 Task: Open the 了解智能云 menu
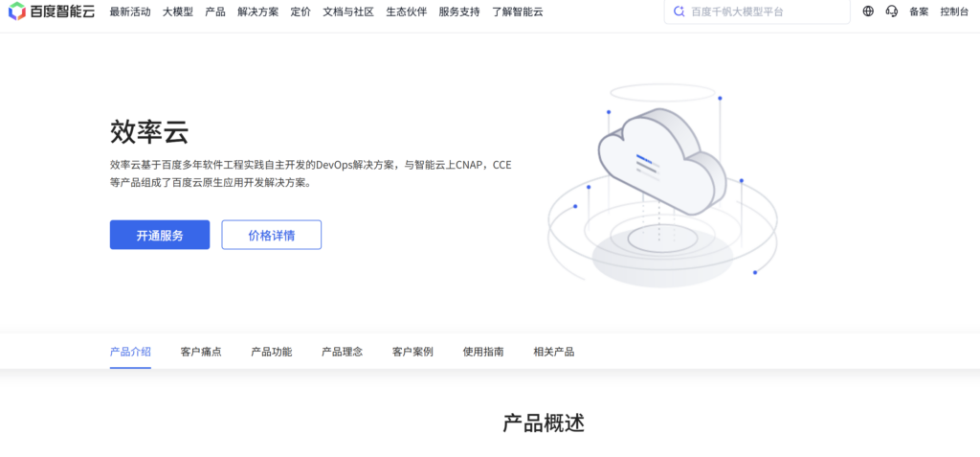pyautogui.click(x=518, y=11)
